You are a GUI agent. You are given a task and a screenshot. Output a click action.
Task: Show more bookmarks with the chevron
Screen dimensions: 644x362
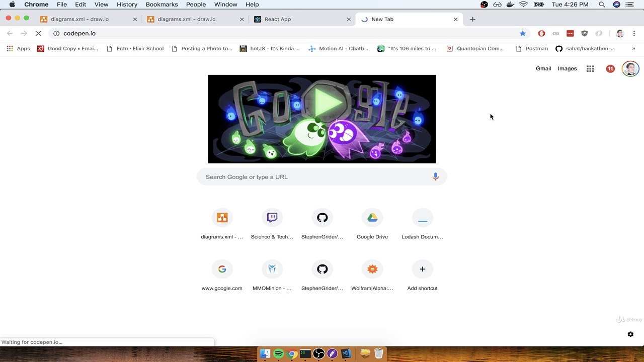click(633, 49)
